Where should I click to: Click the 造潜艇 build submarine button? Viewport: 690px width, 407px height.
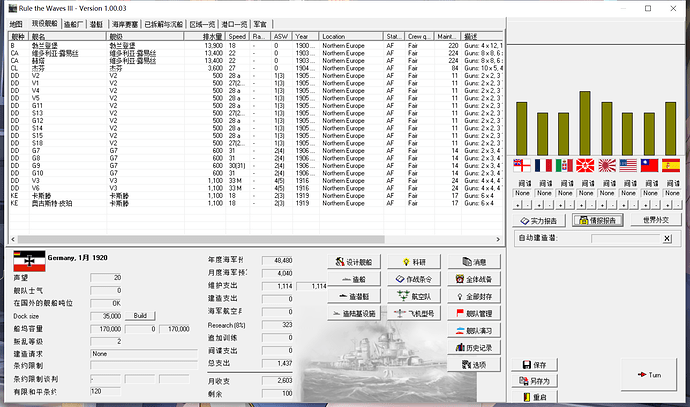354,297
